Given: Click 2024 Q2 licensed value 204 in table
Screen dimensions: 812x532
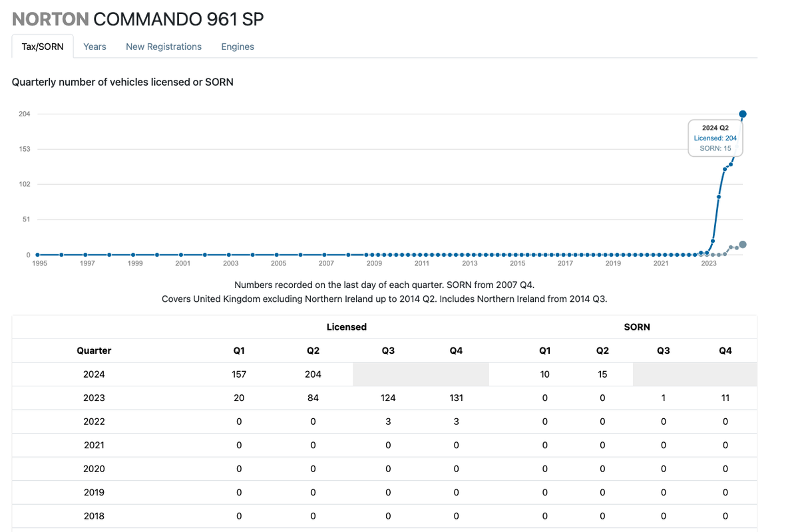Looking at the screenshot, I should point(313,374).
